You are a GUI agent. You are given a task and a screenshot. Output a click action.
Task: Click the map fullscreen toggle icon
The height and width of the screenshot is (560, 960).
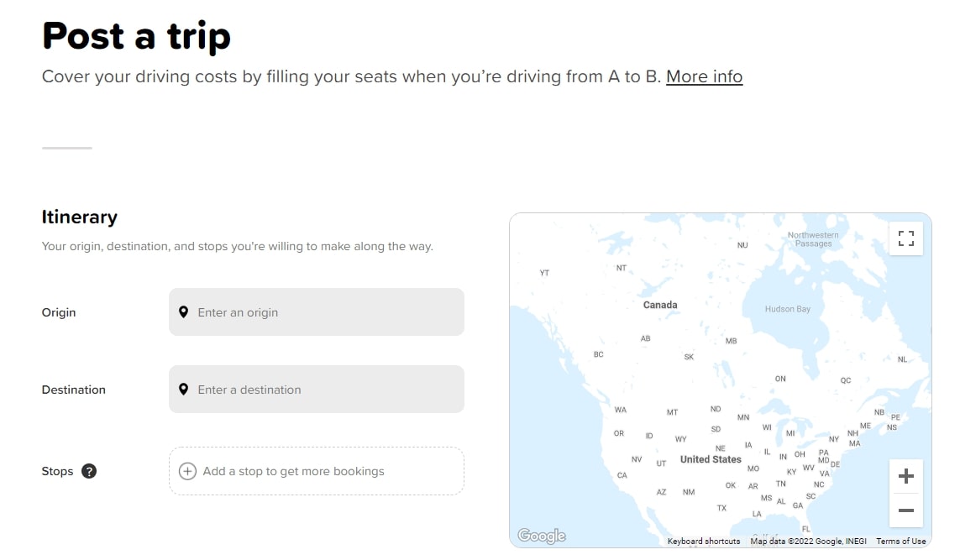click(905, 238)
